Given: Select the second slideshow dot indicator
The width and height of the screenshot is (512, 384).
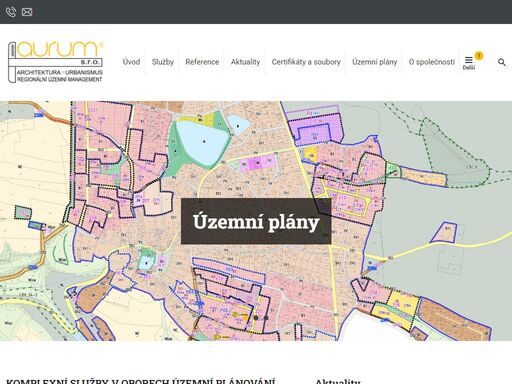Looking at the screenshot, I should click(x=266, y=318).
